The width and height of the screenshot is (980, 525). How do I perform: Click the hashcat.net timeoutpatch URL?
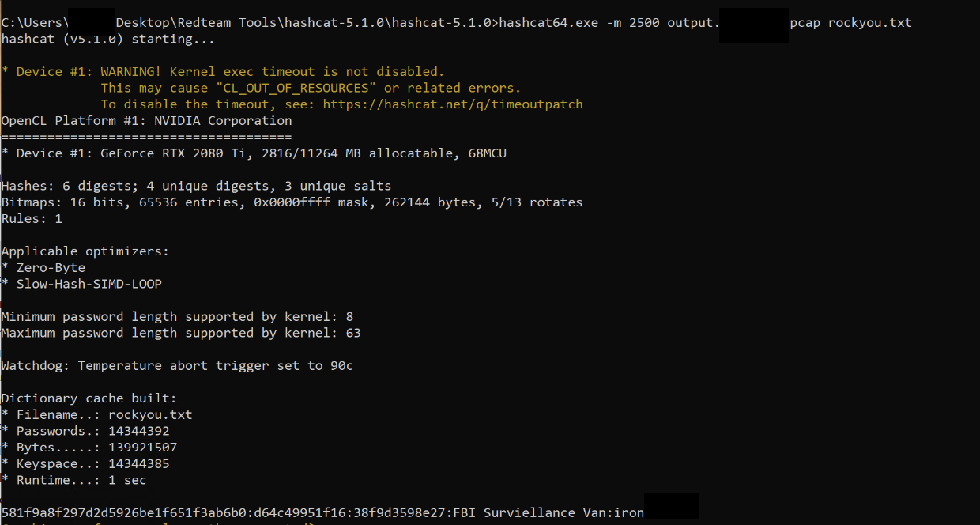click(x=453, y=104)
